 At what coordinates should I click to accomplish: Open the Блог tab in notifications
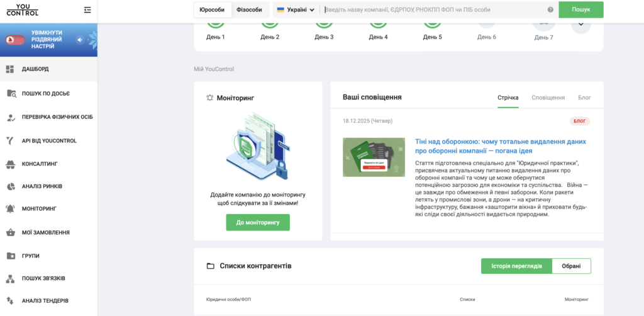(584, 98)
